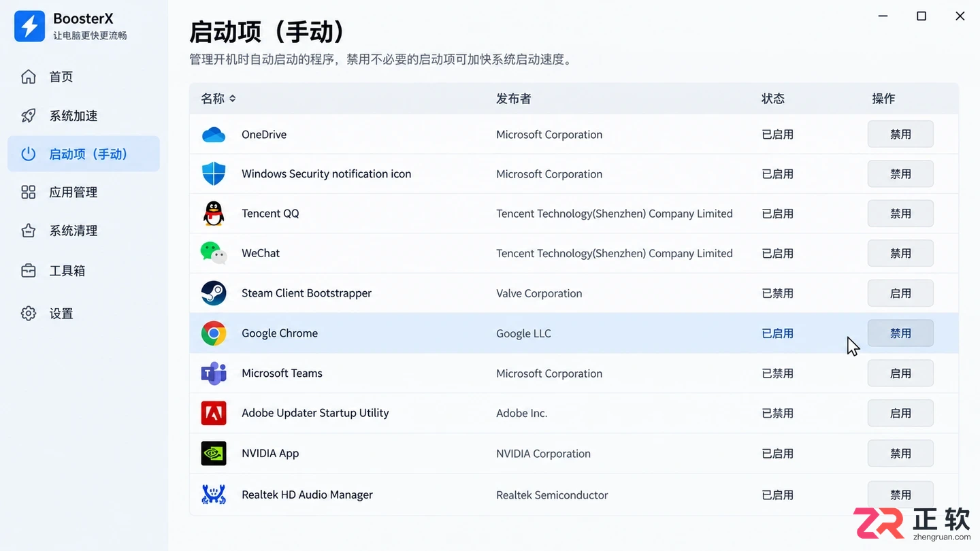Enable Microsoft Teams startup
This screenshot has height=551, width=980.
click(x=900, y=373)
